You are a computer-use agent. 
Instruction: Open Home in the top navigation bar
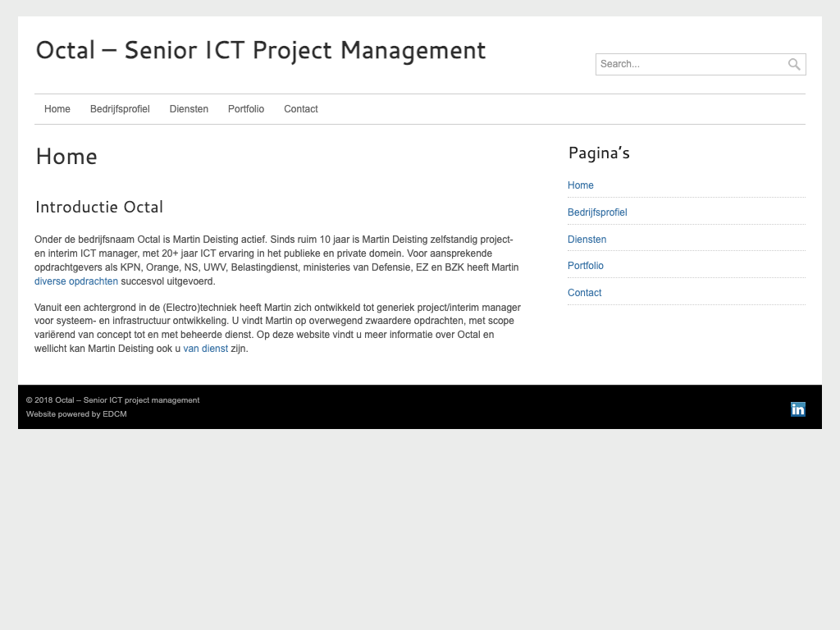57,109
